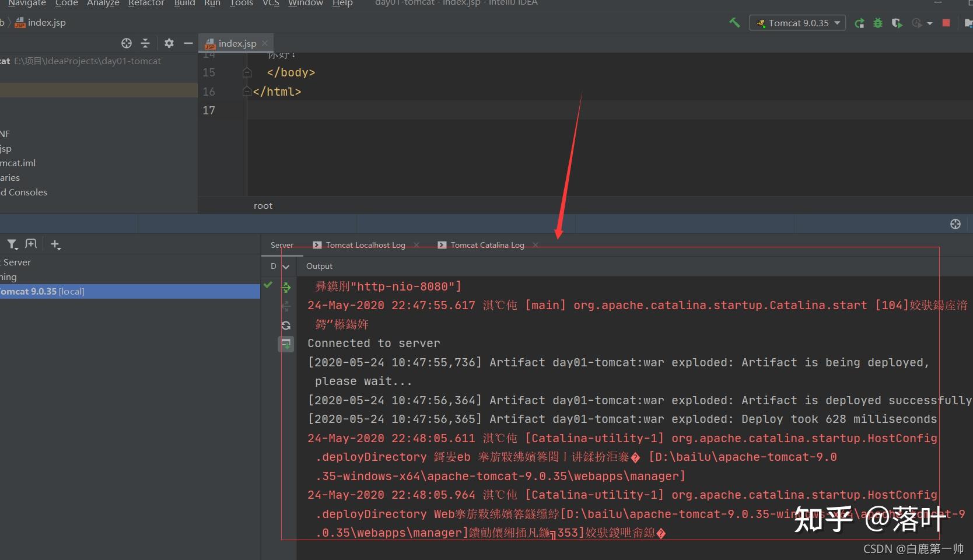Click the red Stop button in the toolbar
973x560 pixels.
tap(946, 23)
